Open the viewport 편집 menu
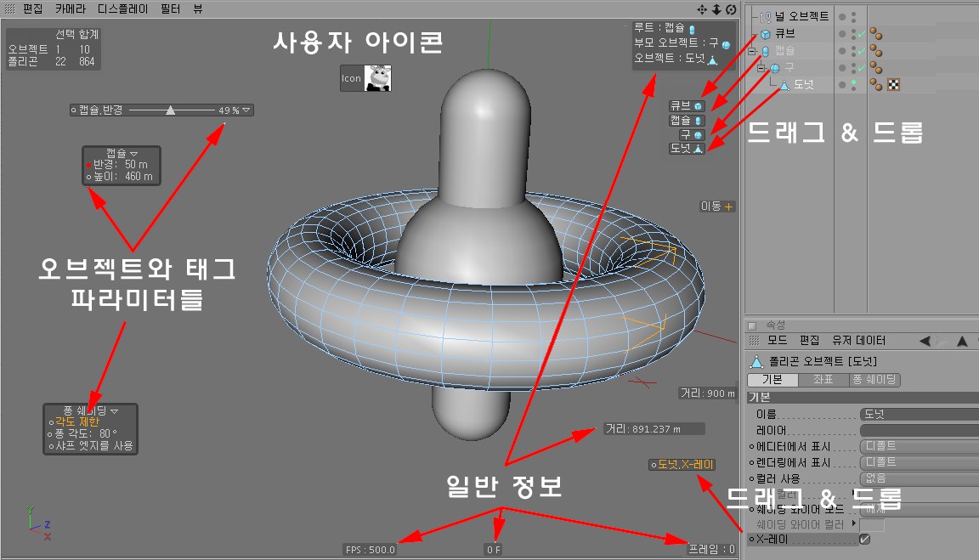Screen dimensions: 979x560 [x=33, y=8]
